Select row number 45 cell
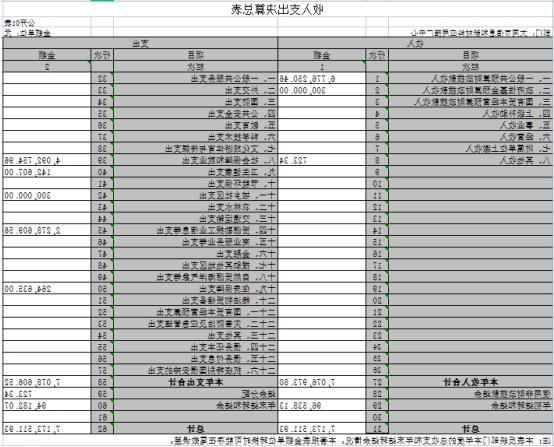The width and height of the screenshot is (554, 447). pos(102,230)
